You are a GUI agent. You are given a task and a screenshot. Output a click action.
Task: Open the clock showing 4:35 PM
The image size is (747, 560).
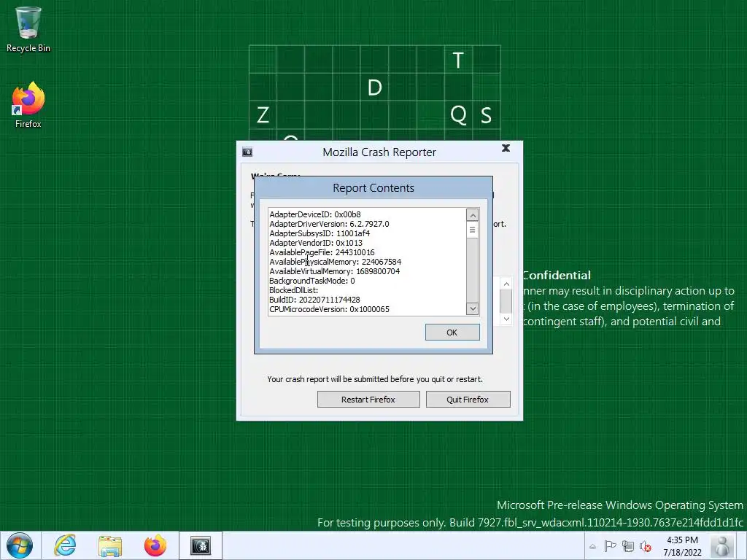click(x=682, y=546)
